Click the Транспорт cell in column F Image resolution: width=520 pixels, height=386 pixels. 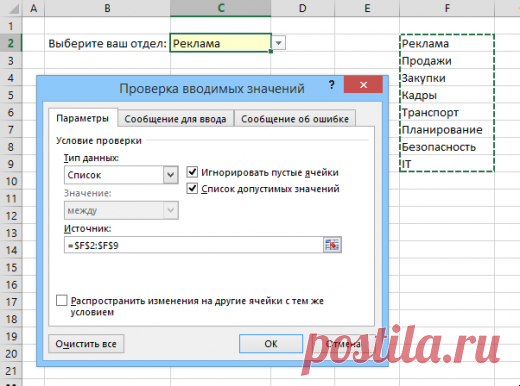click(447, 112)
